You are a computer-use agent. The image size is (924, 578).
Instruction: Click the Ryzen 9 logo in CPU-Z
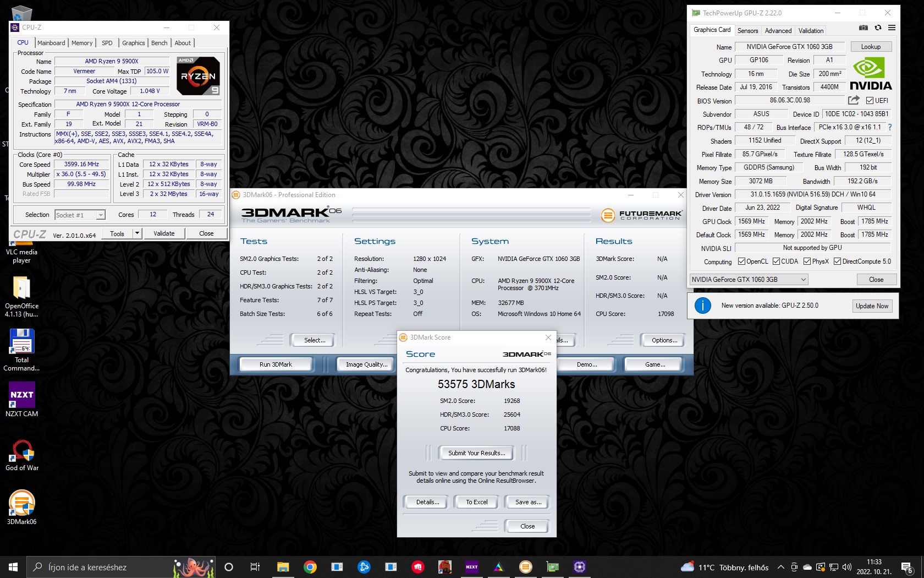(199, 76)
